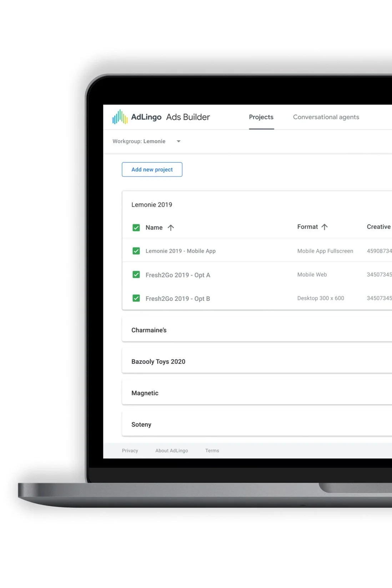Open Fresh2Go 2019 - Opt A project
Viewport: 392px width, 588px height.
pyautogui.click(x=178, y=275)
